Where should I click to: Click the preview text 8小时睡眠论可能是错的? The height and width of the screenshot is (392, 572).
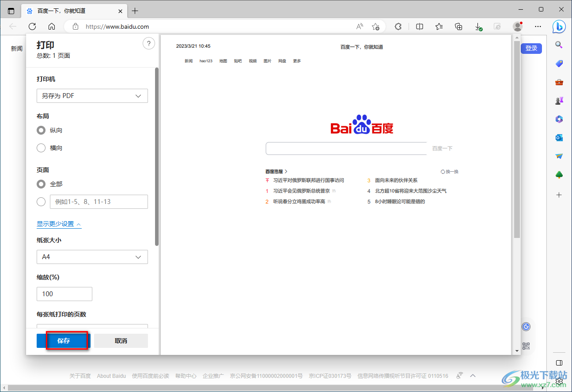point(400,202)
